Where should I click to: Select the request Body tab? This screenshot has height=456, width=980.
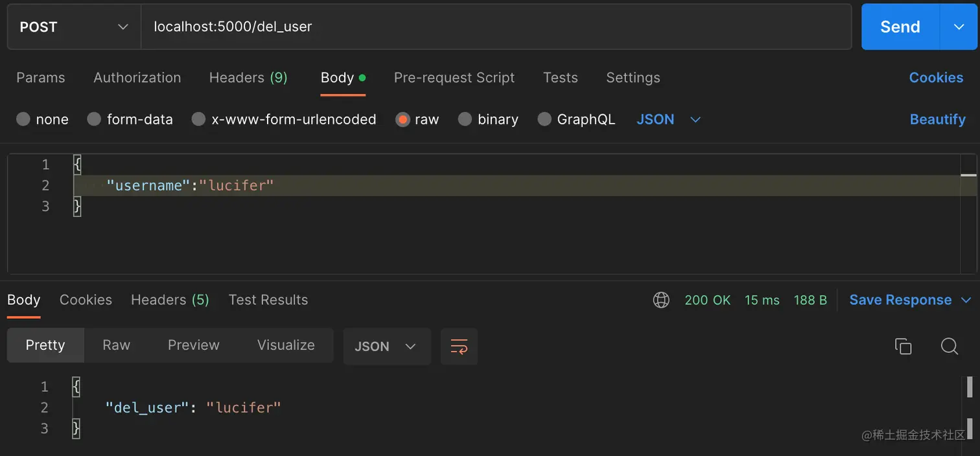click(x=343, y=78)
